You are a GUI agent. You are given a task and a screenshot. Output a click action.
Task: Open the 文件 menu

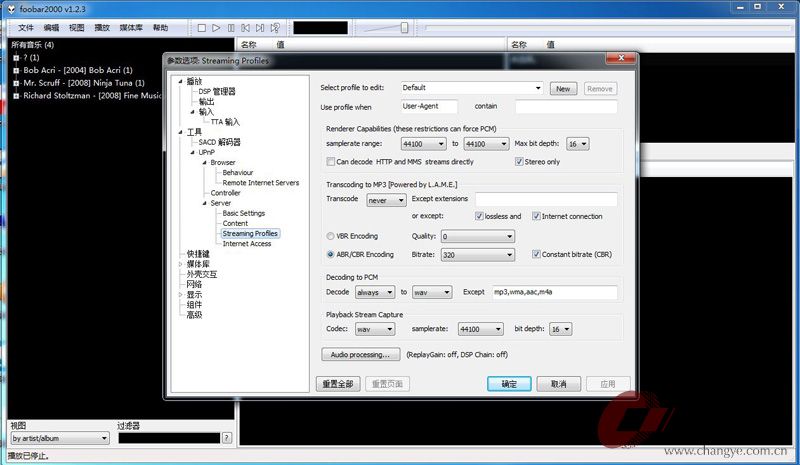pyautogui.click(x=26, y=28)
